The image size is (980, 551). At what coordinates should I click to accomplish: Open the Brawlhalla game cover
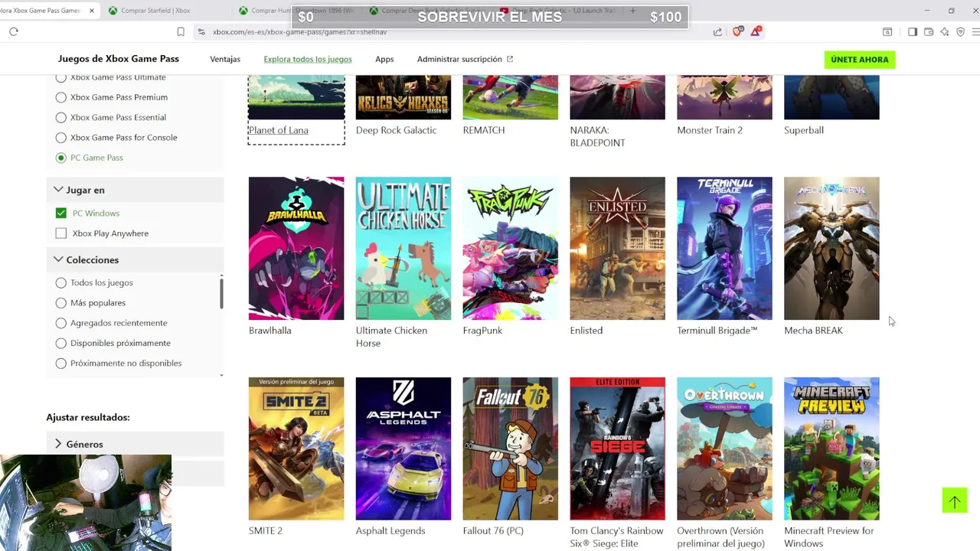(x=296, y=248)
